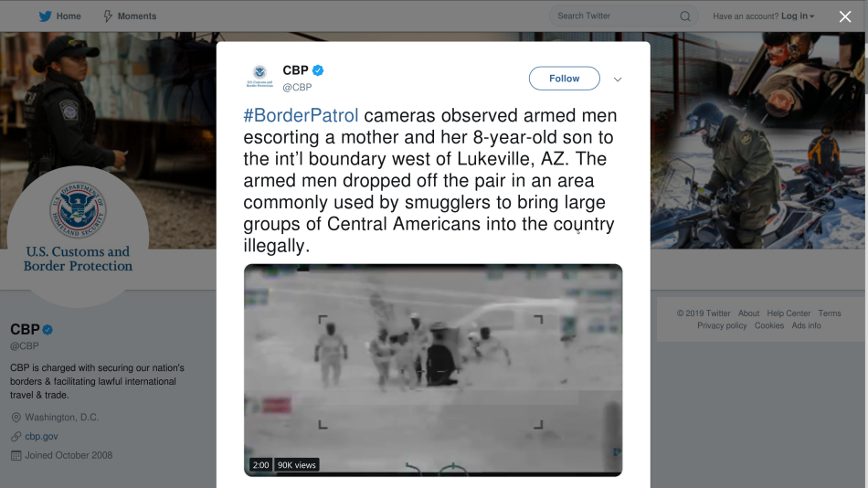Expand the tweet options chevron
868x488 pixels.
coord(618,80)
